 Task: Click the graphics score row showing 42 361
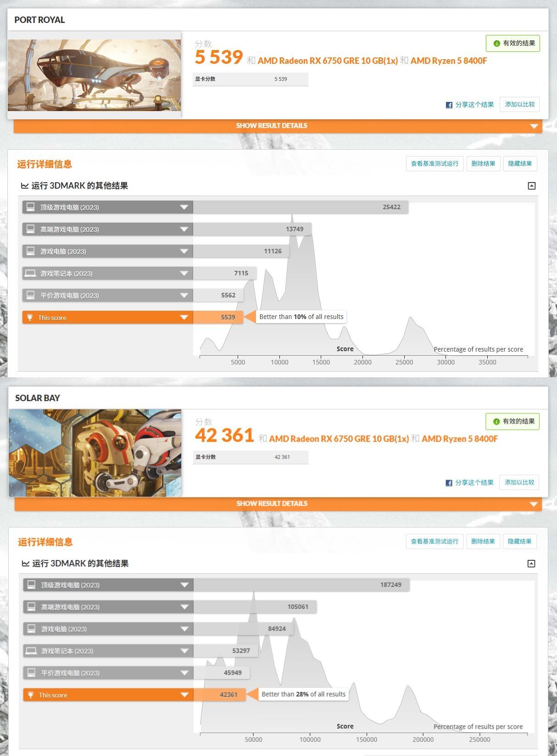coord(251,457)
